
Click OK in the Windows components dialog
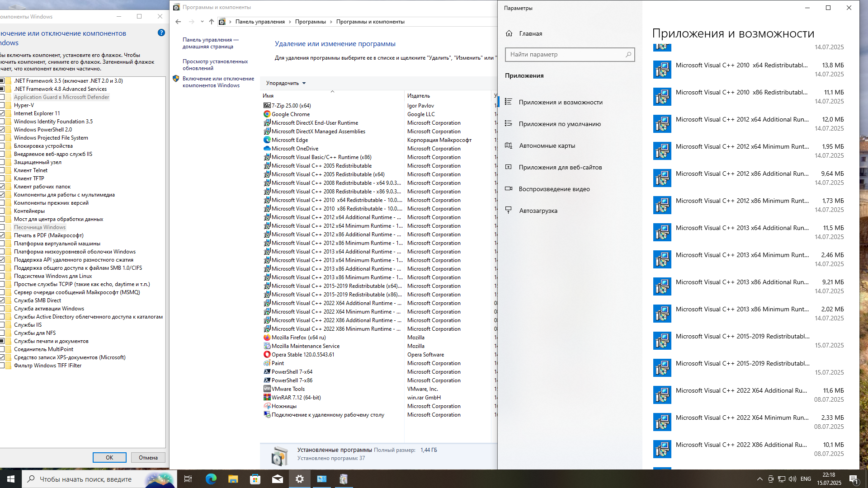pyautogui.click(x=109, y=458)
